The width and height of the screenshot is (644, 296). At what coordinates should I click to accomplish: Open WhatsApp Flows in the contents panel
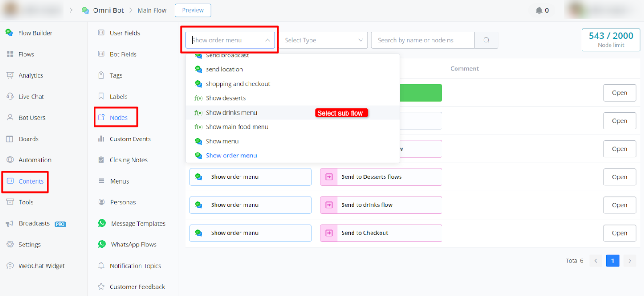133,245
